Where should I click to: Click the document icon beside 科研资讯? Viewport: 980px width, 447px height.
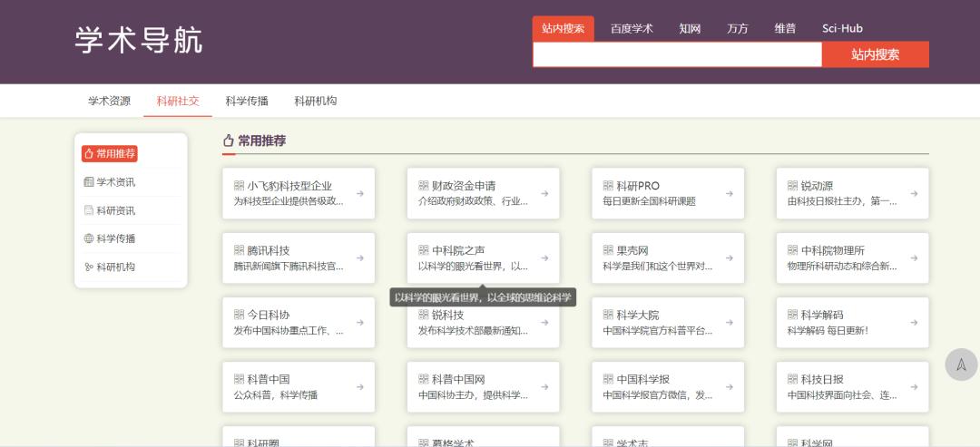(89, 210)
